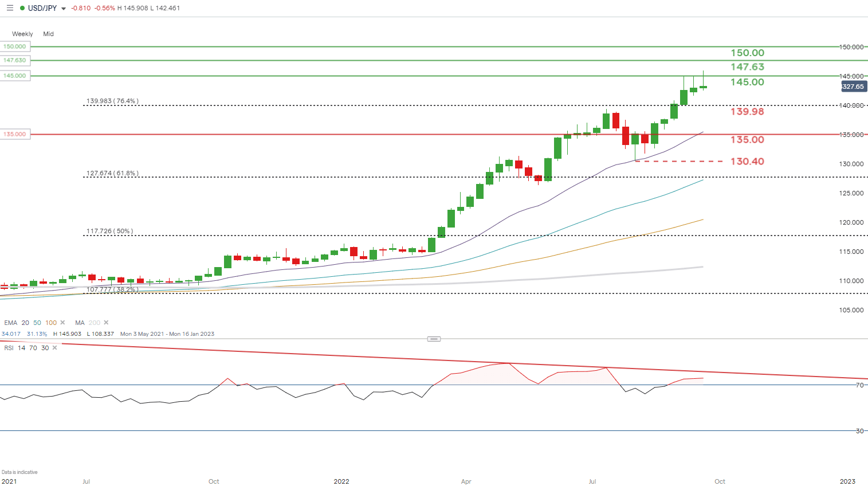Remove the MA 200 indicator
Viewport: 868px width, 486px height.
tap(106, 323)
